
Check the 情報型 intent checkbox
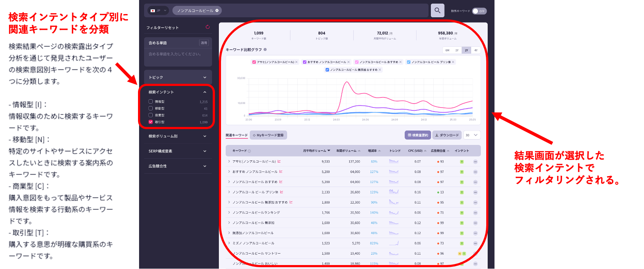tap(151, 101)
